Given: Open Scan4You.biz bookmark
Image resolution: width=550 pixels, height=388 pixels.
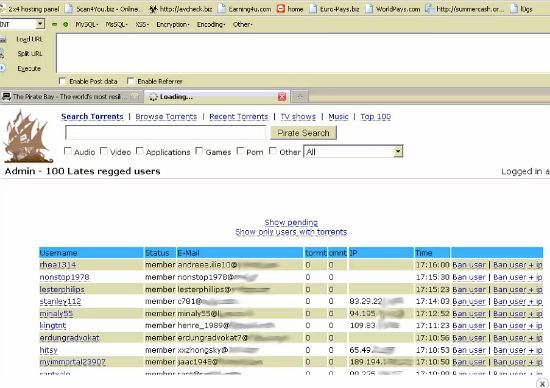Looking at the screenshot, I should pyautogui.click(x=105, y=9).
